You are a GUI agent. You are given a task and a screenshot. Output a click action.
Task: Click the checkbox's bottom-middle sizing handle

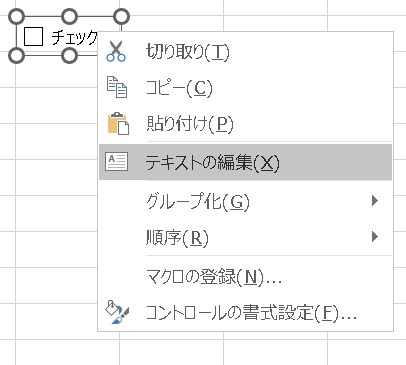[x=69, y=55]
